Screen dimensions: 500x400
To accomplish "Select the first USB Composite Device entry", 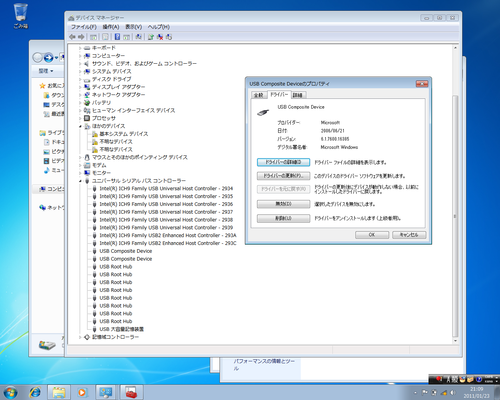I will tap(126, 251).
